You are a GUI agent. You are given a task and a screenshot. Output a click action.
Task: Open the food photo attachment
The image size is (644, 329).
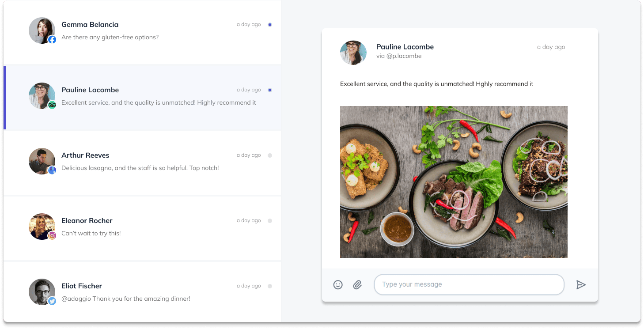454,182
